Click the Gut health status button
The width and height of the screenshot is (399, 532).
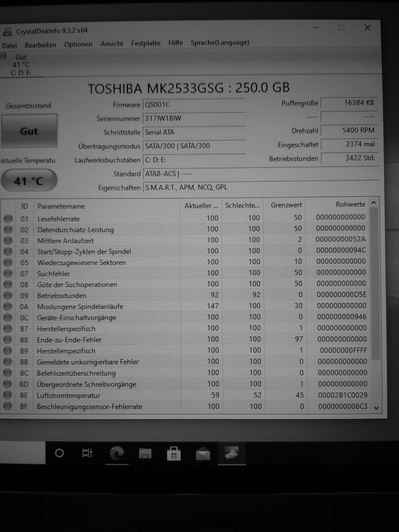[30, 131]
